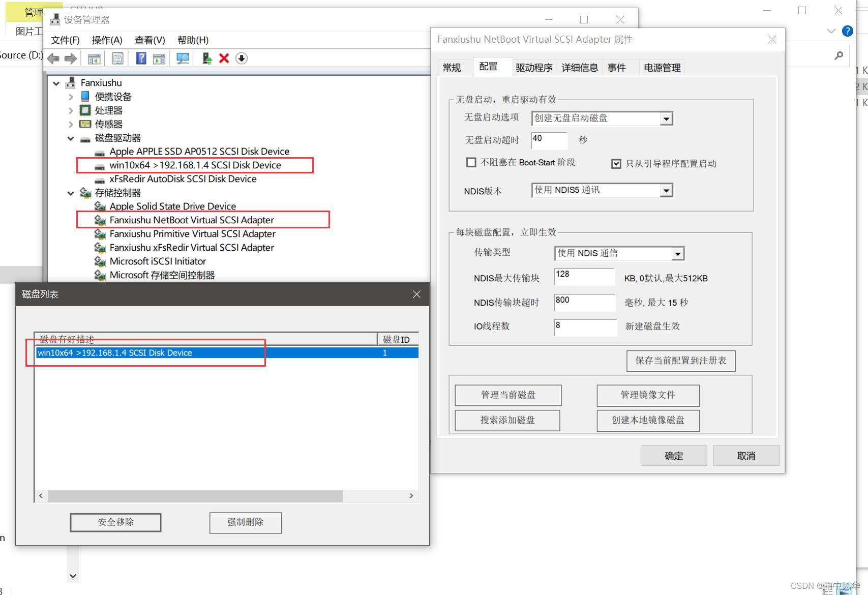Switch to the 事件 tab
The width and height of the screenshot is (868, 595).
617,68
